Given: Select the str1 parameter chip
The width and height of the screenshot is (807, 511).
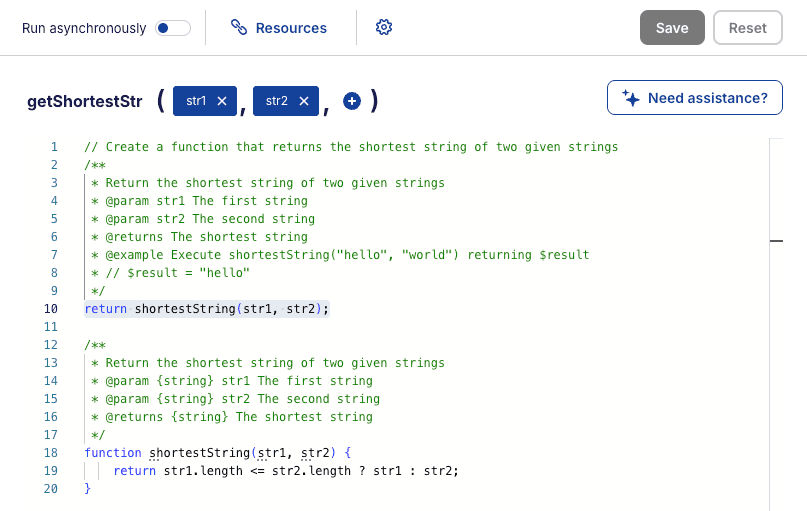Looking at the screenshot, I should (x=196, y=101).
